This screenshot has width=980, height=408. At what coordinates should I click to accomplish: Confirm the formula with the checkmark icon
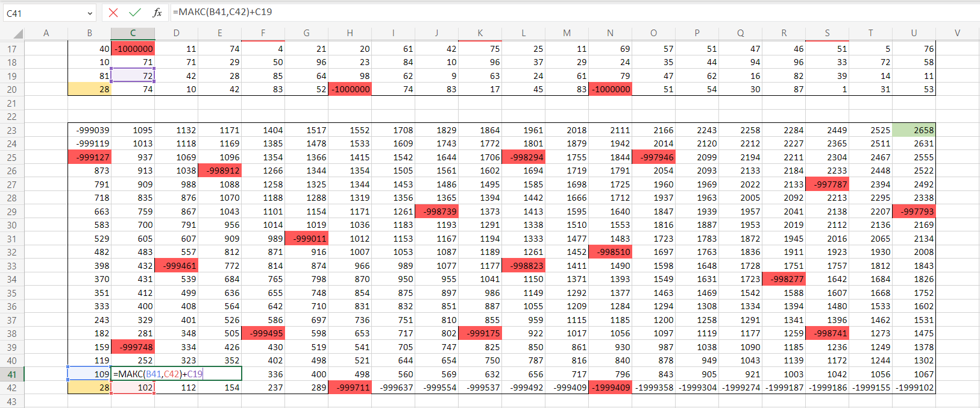(135, 12)
